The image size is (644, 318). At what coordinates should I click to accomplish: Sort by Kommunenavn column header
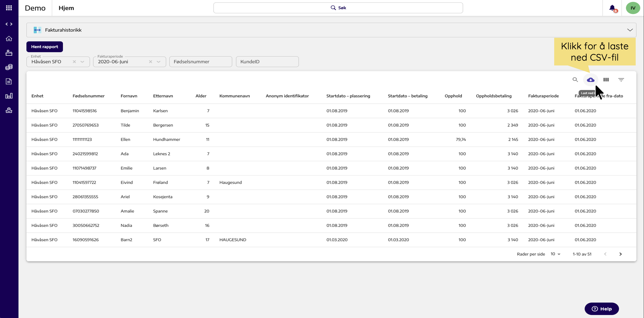[234, 96]
